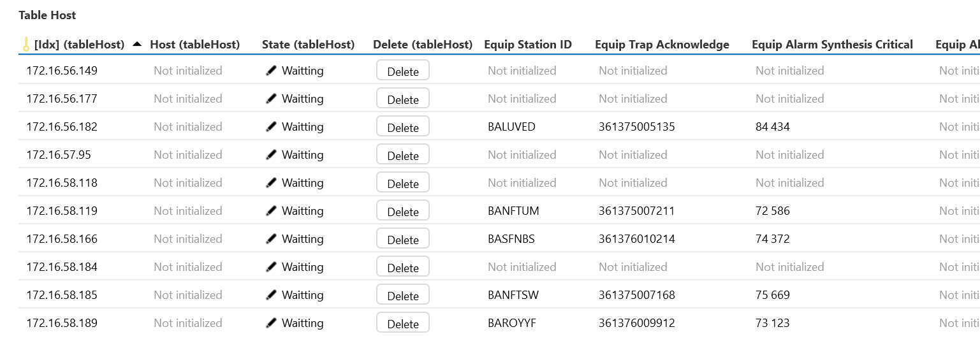The height and width of the screenshot is (355, 980).
Task: Click Delete for host 172.16.58.184
Action: (x=403, y=267)
